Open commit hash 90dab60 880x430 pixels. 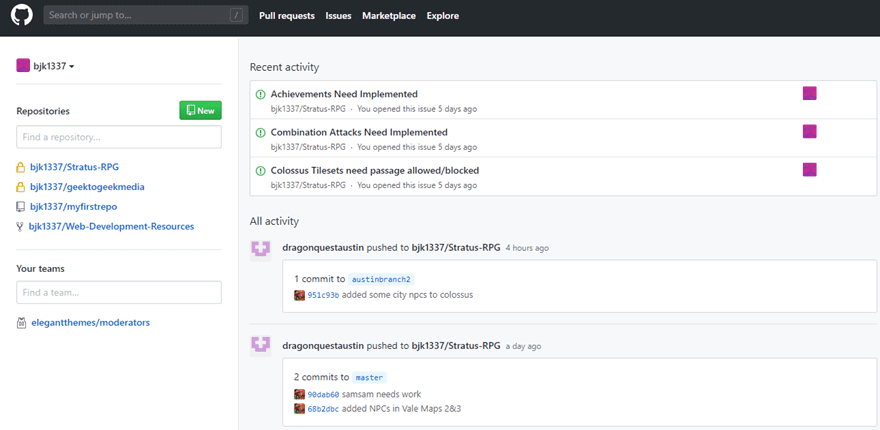323,394
